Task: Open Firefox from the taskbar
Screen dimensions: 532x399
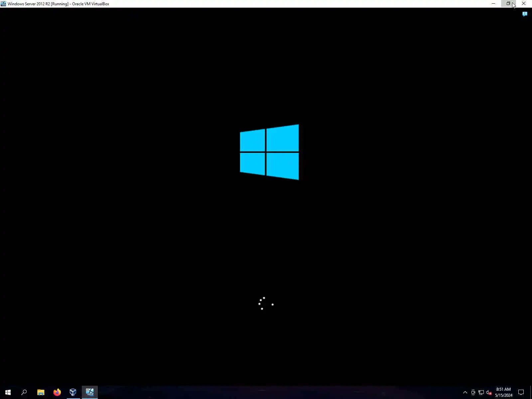Action: [x=57, y=392]
